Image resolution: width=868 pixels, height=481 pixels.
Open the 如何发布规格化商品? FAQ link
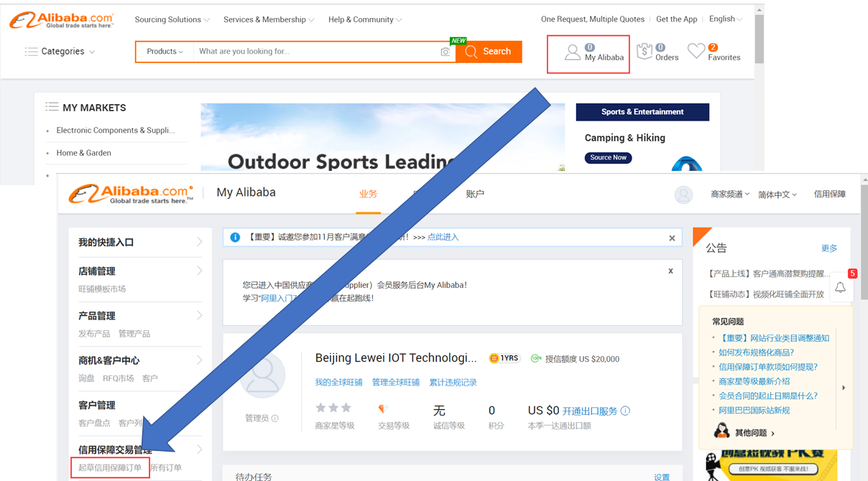757,352
